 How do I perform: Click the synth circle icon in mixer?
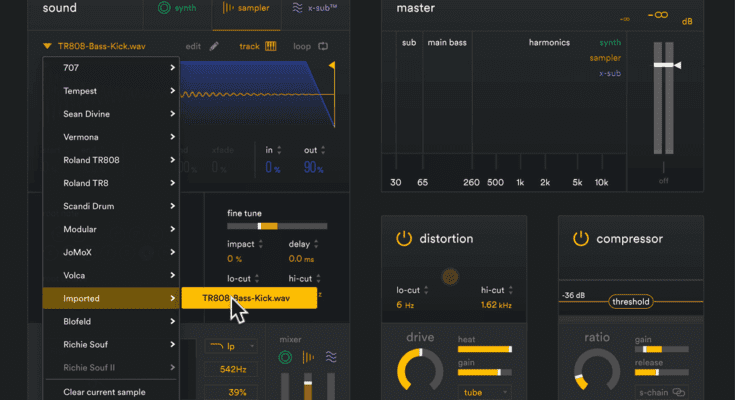pos(286,357)
